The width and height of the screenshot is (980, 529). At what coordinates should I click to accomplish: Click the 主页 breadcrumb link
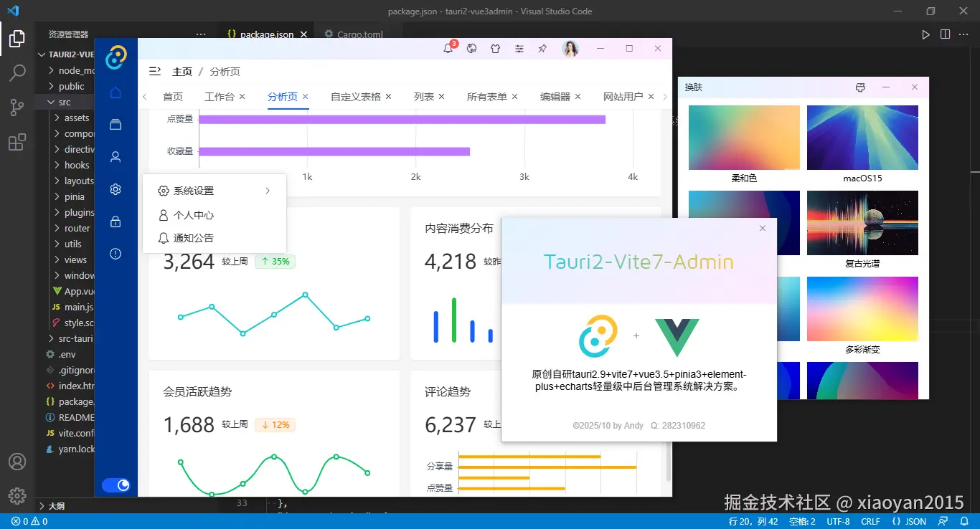coord(182,72)
